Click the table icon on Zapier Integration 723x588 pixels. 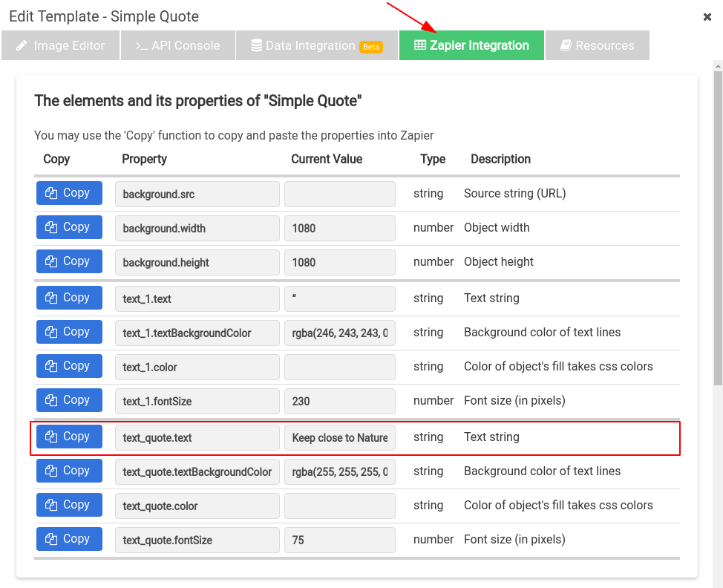click(420, 45)
